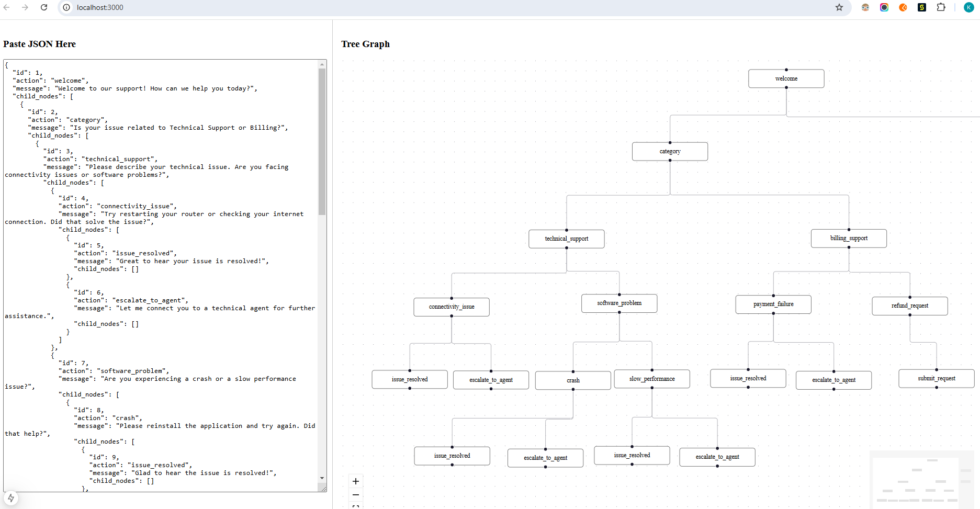Select the billing_support node

coord(849,238)
